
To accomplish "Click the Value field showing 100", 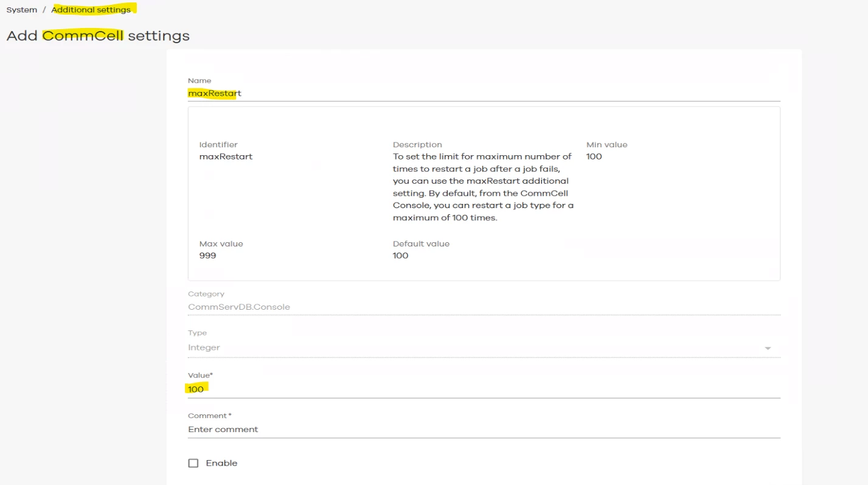I will (484, 389).
